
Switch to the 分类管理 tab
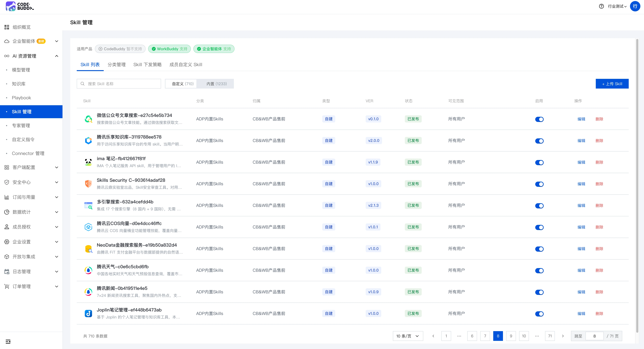(117, 65)
